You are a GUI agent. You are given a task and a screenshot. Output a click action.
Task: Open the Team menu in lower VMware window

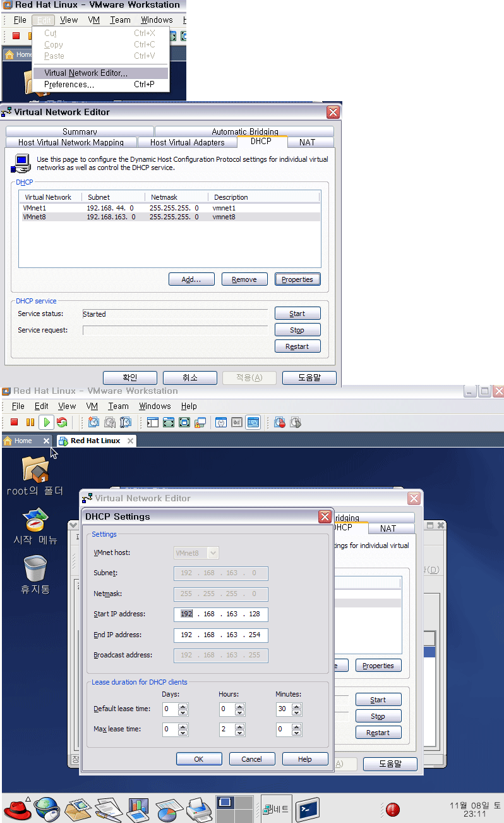point(118,406)
